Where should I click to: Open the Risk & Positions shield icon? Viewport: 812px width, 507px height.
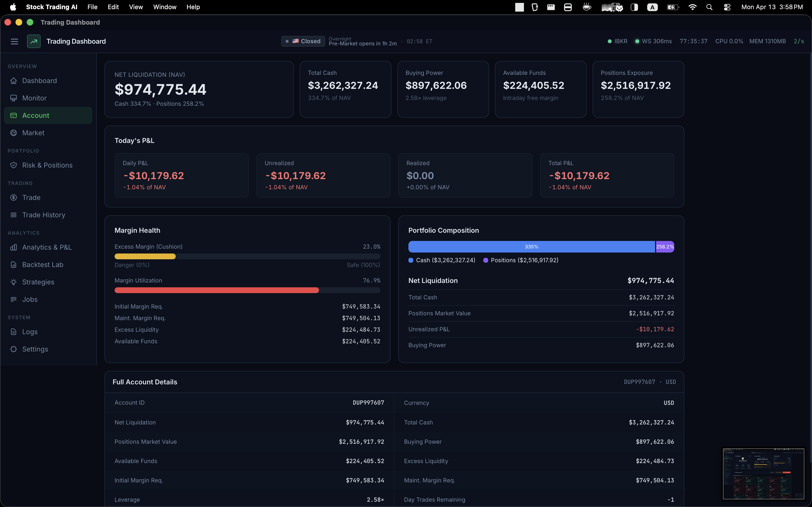(x=14, y=165)
